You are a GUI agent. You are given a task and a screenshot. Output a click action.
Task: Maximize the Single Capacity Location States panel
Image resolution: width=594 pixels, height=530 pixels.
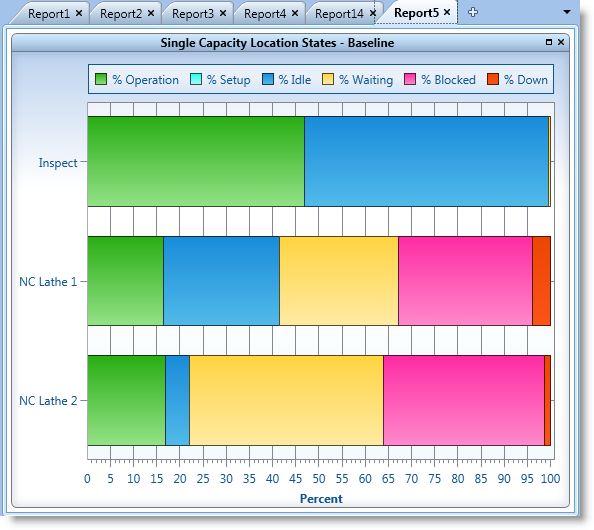(x=549, y=42)
